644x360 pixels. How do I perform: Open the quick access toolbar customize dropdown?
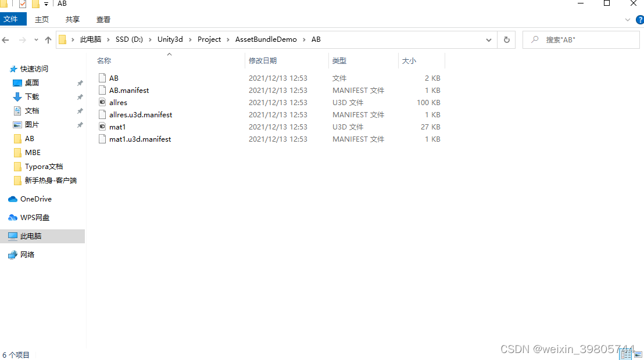pyautogui.click(x=46, y=4)
